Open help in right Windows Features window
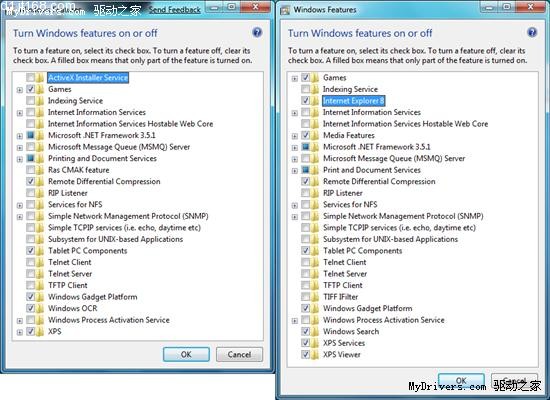 (x=532, y=33)
